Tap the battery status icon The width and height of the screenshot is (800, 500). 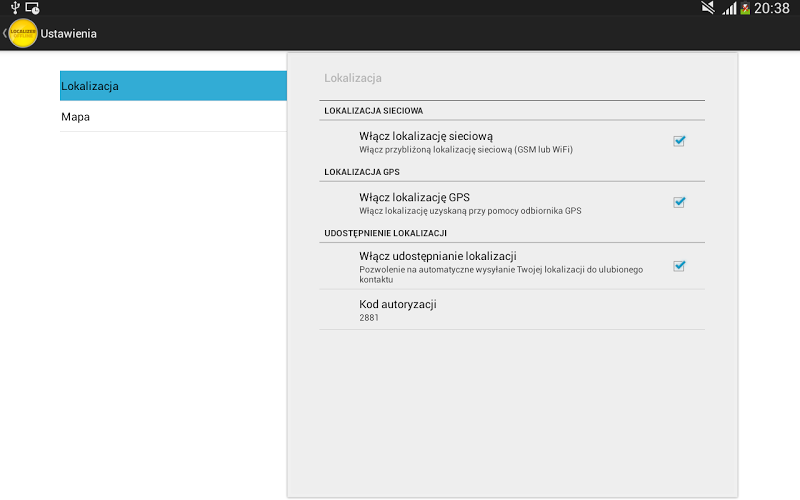745,8
